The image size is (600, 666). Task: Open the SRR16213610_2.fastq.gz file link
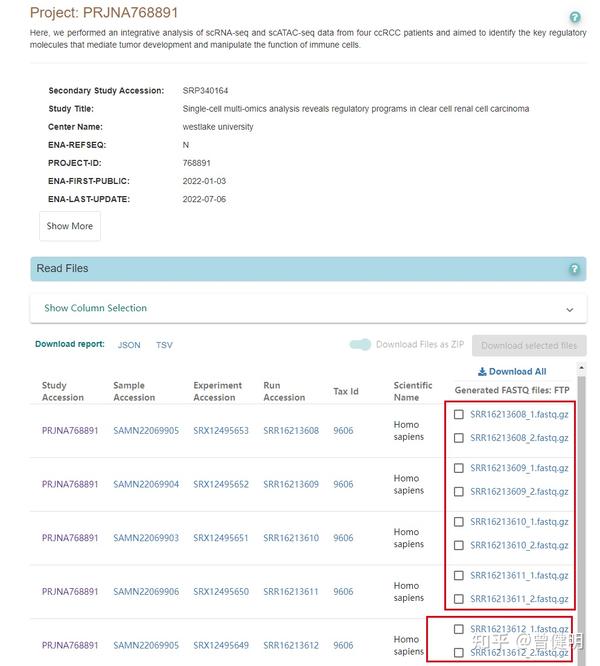pos(519,545)
